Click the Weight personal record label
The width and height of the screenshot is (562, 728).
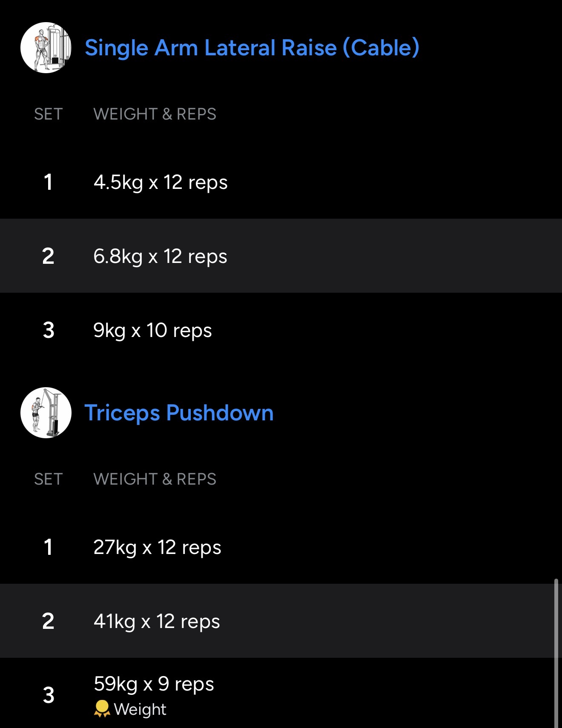coord(140,709)
